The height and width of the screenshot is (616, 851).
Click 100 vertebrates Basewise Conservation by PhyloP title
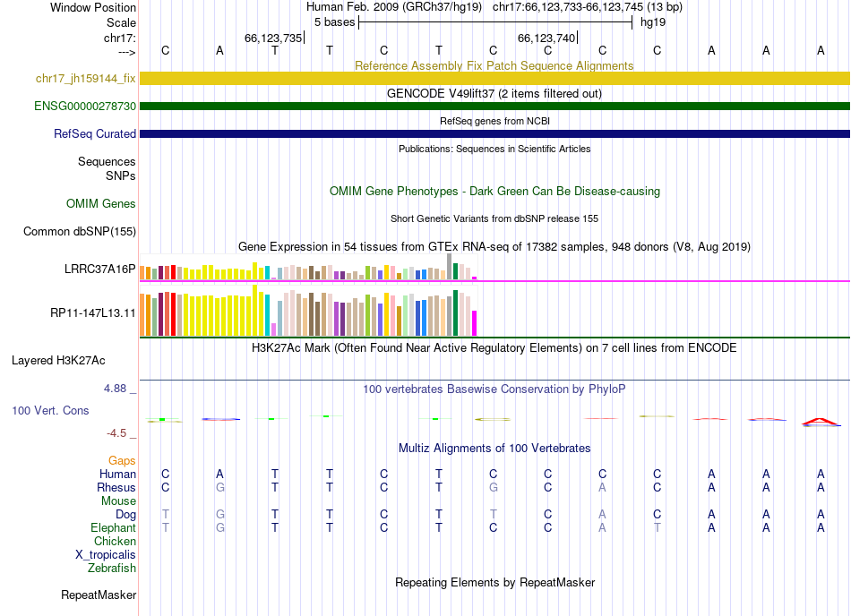pos(494,389)
